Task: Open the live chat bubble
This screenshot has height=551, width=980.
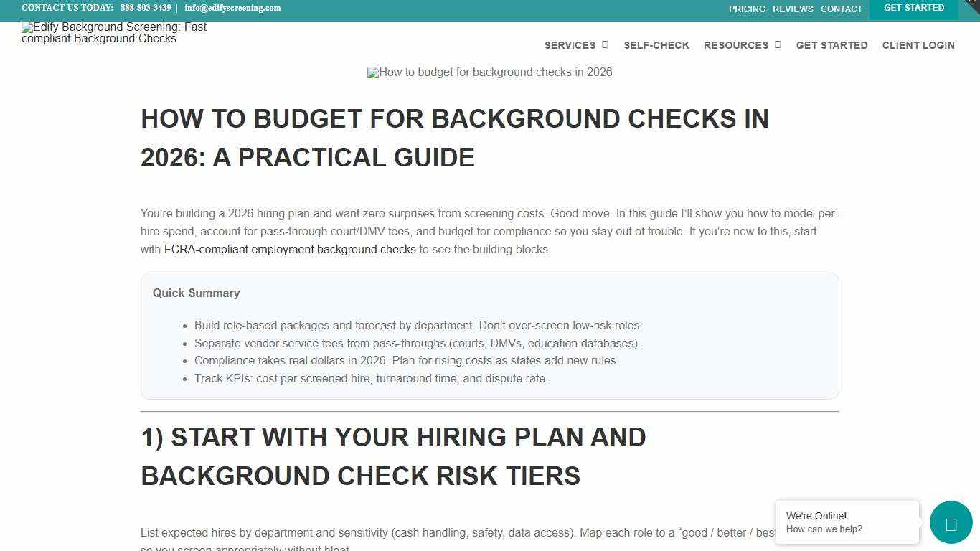Action: pyautogui.click(x=951, y=522)
